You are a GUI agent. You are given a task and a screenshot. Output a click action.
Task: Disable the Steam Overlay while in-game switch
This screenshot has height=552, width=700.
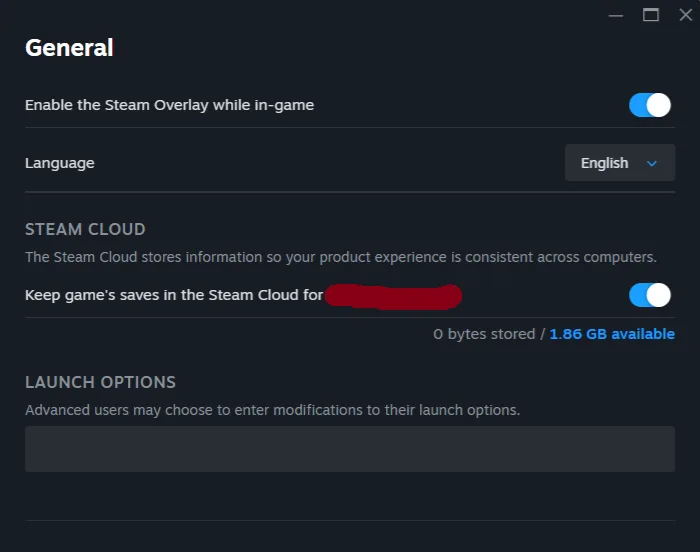[650, 105]
